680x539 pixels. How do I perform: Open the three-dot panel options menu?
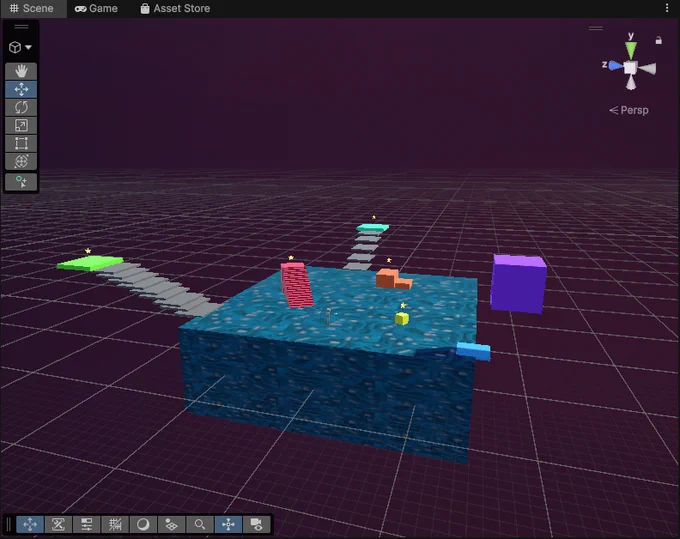point(667,8)
